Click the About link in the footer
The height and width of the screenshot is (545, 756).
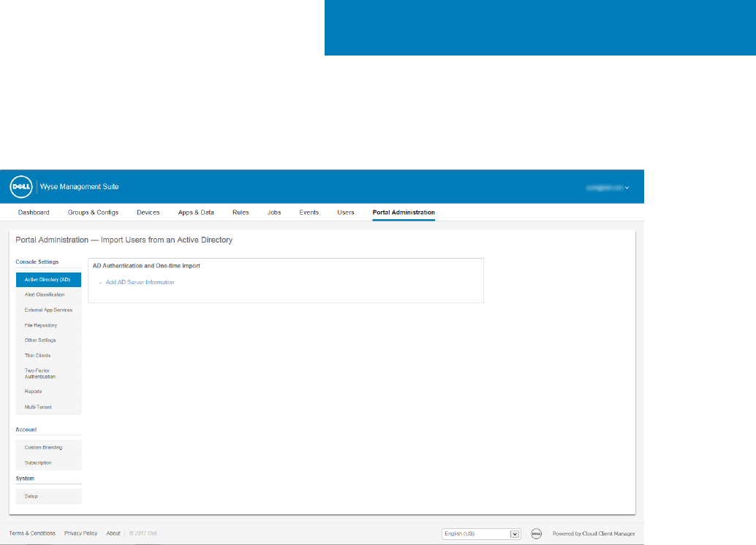[x=113, y=533]
